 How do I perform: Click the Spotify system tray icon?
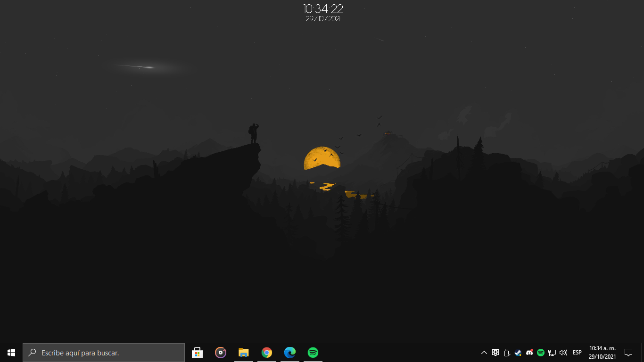coord(541,353)
